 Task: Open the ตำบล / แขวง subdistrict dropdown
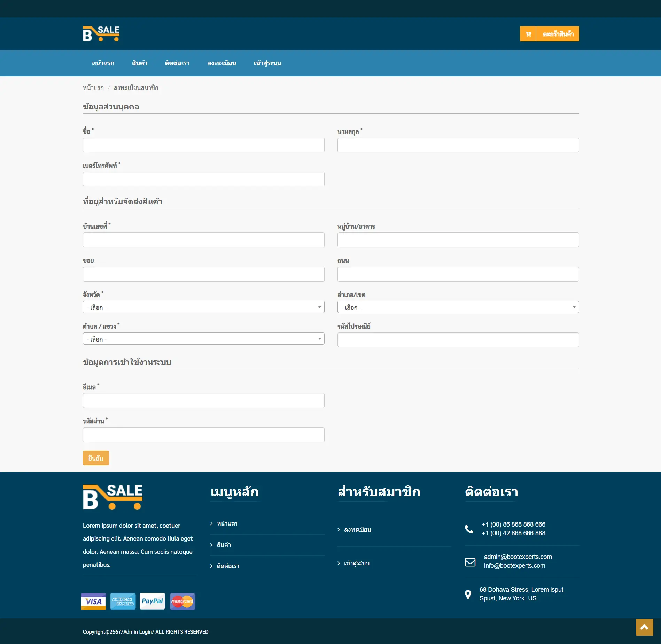click(x=203, y=338)
